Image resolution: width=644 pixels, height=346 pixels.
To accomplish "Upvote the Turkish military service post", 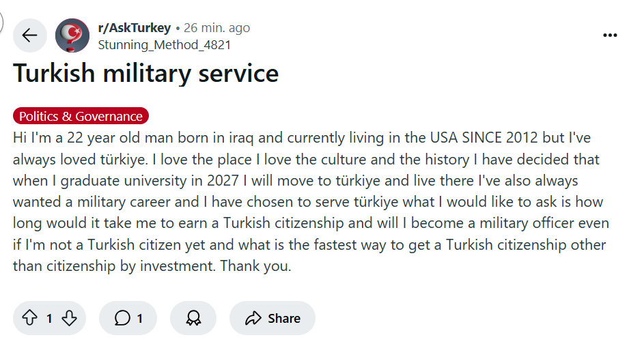I will click(29, 318).
